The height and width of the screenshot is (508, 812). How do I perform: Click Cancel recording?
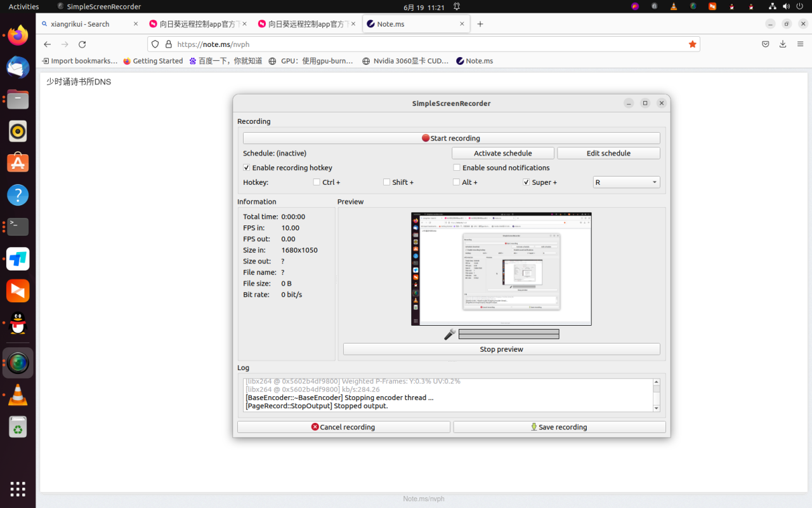click(x=343, y=427)
